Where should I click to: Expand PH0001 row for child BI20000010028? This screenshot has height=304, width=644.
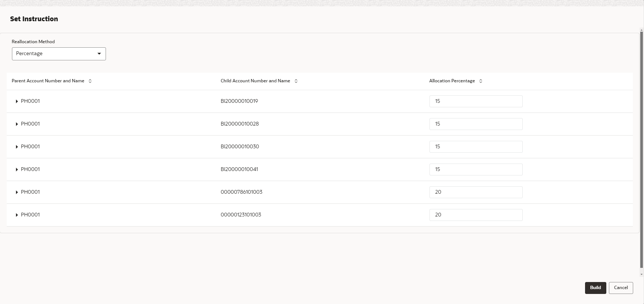(17, 124)
